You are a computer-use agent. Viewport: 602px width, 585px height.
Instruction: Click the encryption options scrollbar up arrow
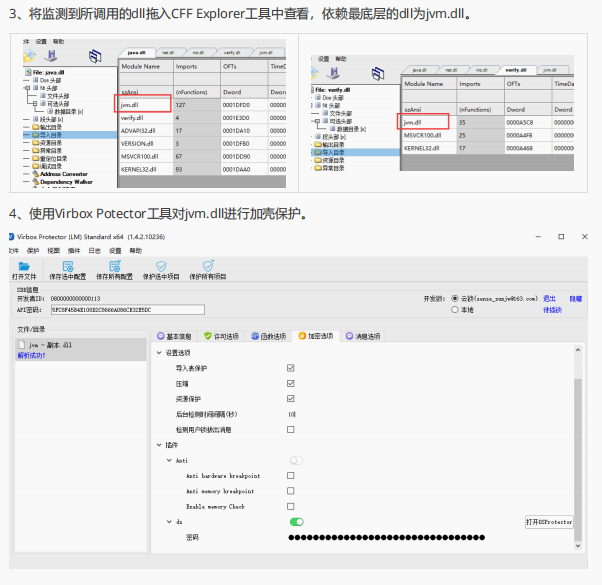tap(577, 350)
